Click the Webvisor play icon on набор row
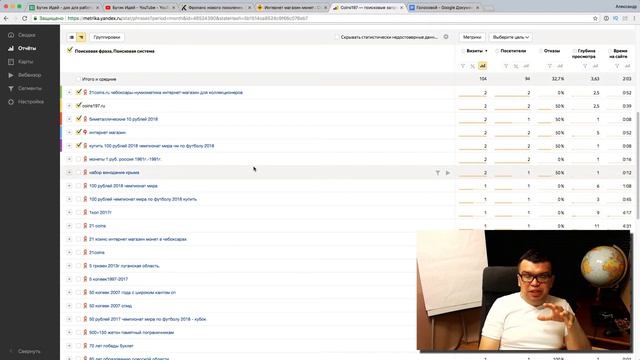Viewport: 640px width, 360px height. point(448,173)
